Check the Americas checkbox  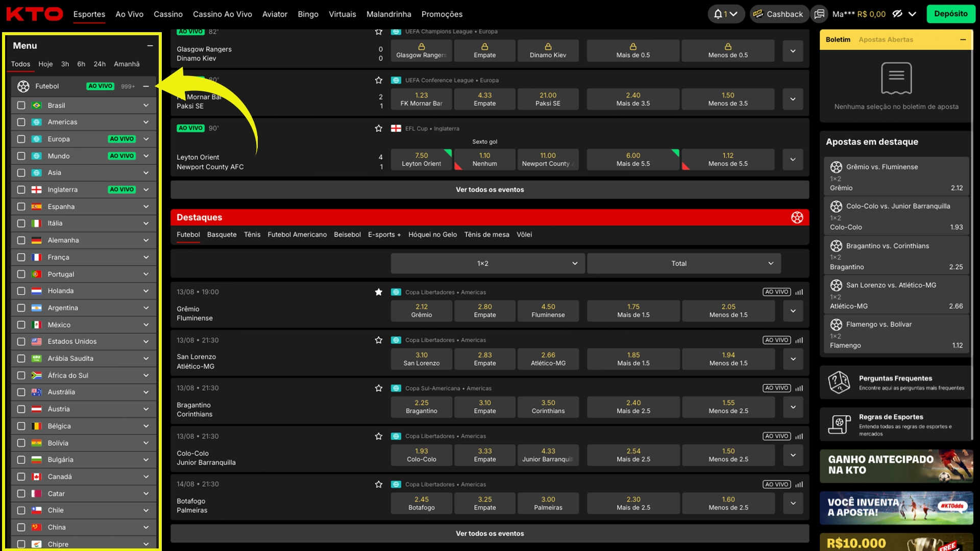21,122
